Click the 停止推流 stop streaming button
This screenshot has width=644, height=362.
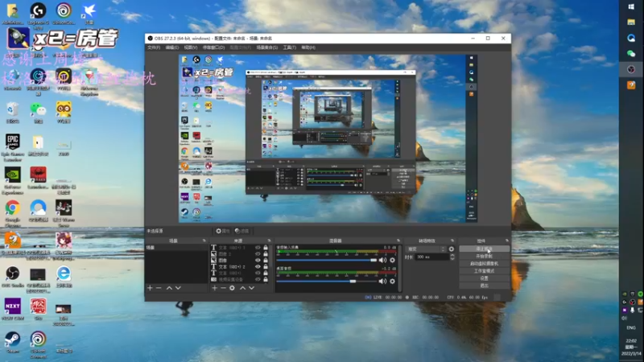(485, 249)
